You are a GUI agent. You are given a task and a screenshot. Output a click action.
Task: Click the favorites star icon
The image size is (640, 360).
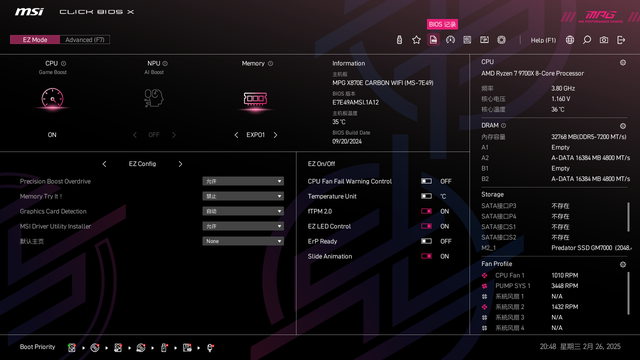[416, 40]
